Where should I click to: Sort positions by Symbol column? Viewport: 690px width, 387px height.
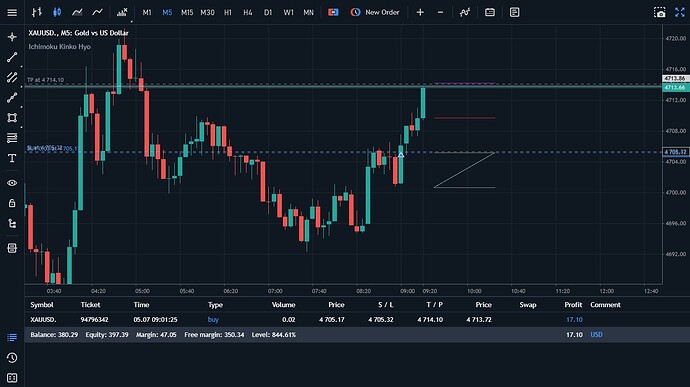point(42,305)
